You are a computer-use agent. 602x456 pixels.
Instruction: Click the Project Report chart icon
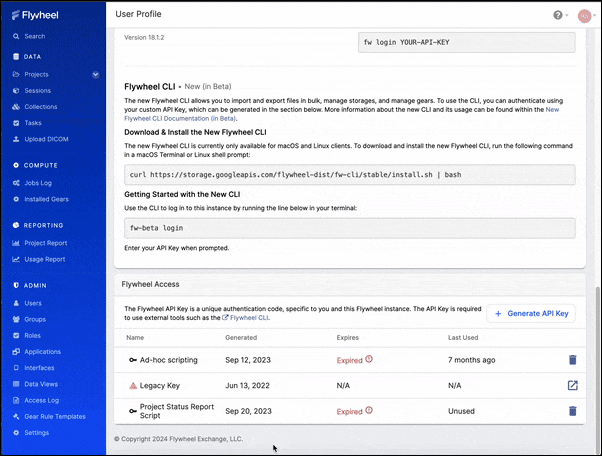coord(16,243)
